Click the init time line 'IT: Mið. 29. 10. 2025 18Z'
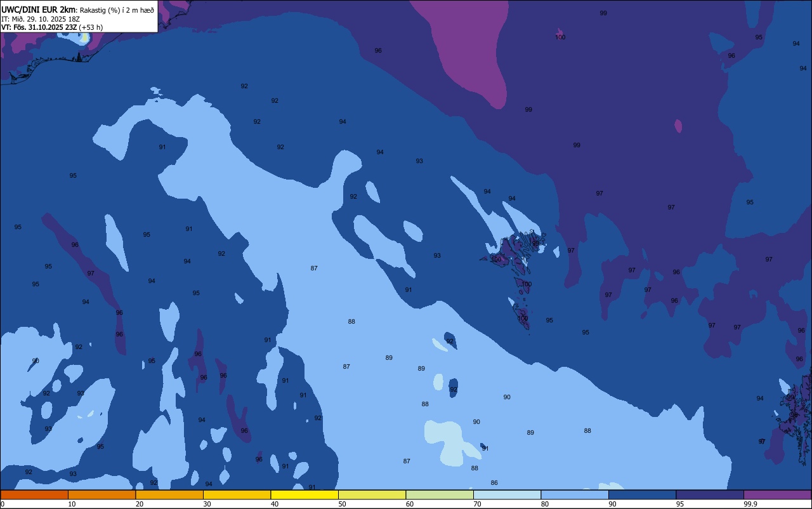Viewport: 812px width, 509px height. coord(41,18)
